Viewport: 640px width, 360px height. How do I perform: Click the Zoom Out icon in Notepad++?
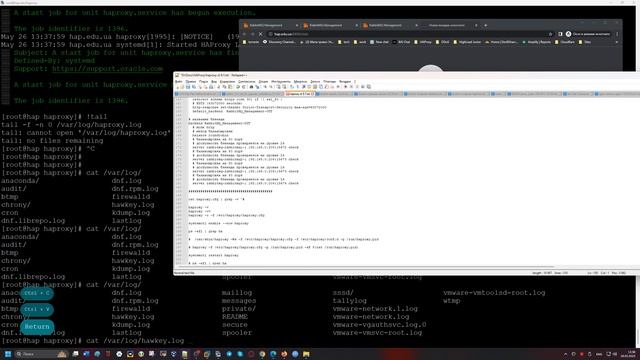point(271,87)
